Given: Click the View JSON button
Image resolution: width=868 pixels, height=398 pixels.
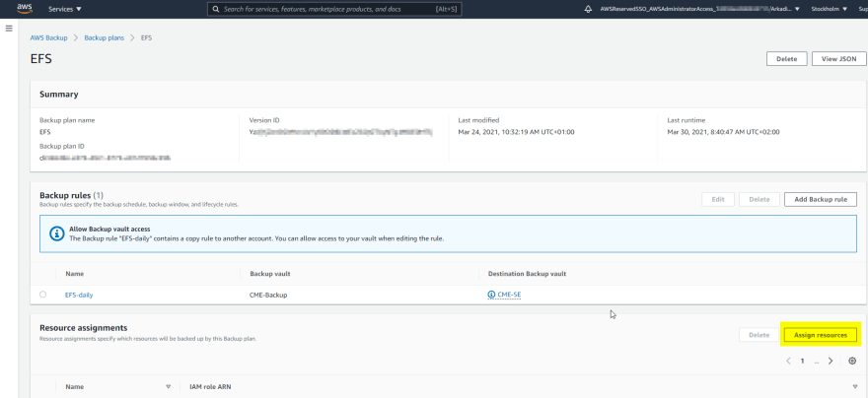Looking at the screenshot, I should [x=838, y=58].
